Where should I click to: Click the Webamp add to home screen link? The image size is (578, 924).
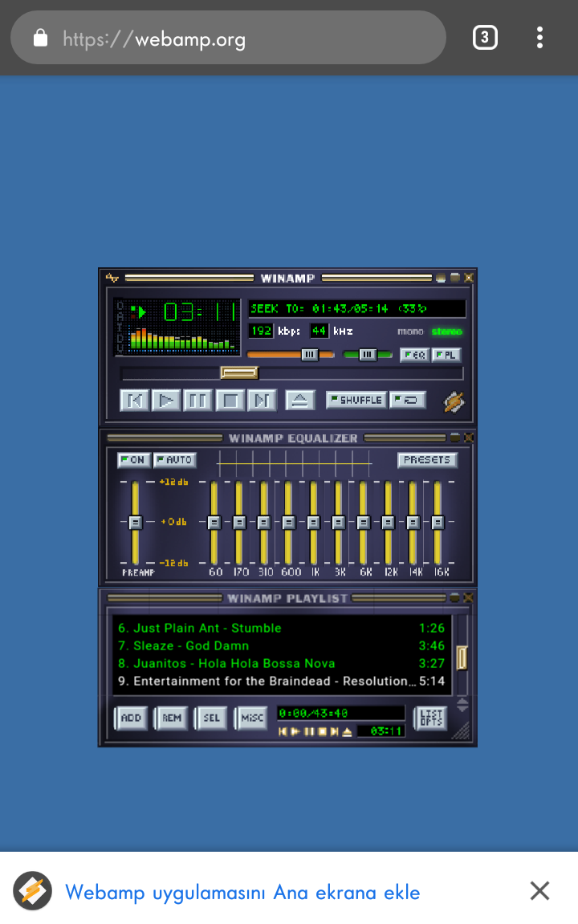pos(242,892)
